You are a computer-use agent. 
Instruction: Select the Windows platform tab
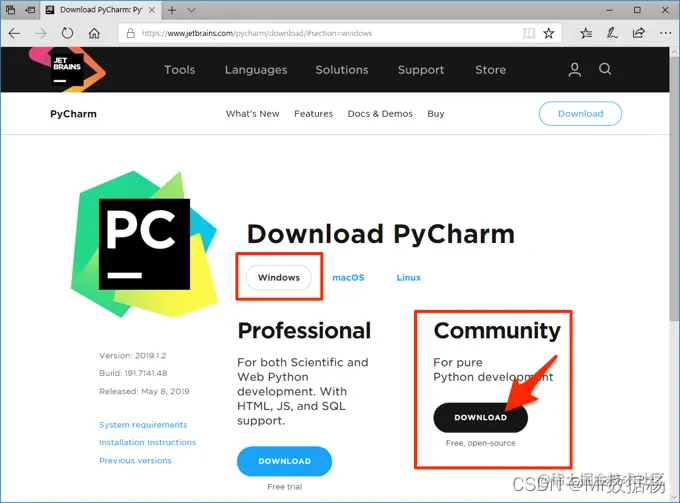click(x=279, y=278)
